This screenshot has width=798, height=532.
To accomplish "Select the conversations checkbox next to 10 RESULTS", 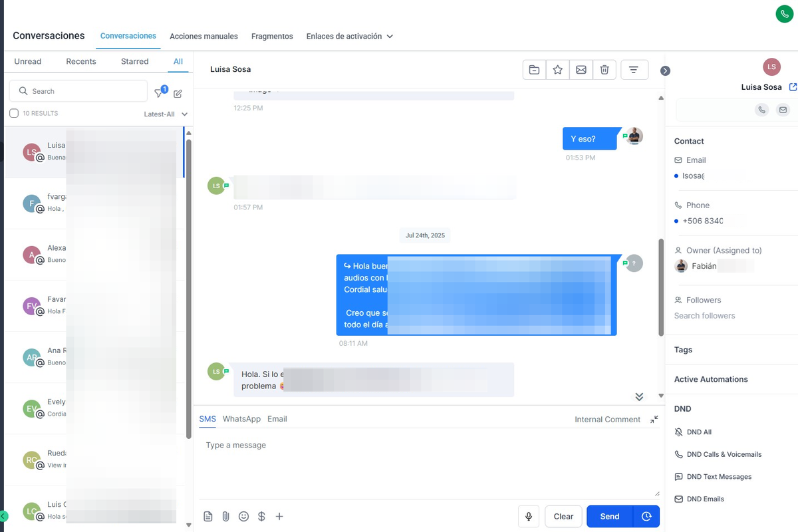I will pyautogui.click(x=14, y=113).
